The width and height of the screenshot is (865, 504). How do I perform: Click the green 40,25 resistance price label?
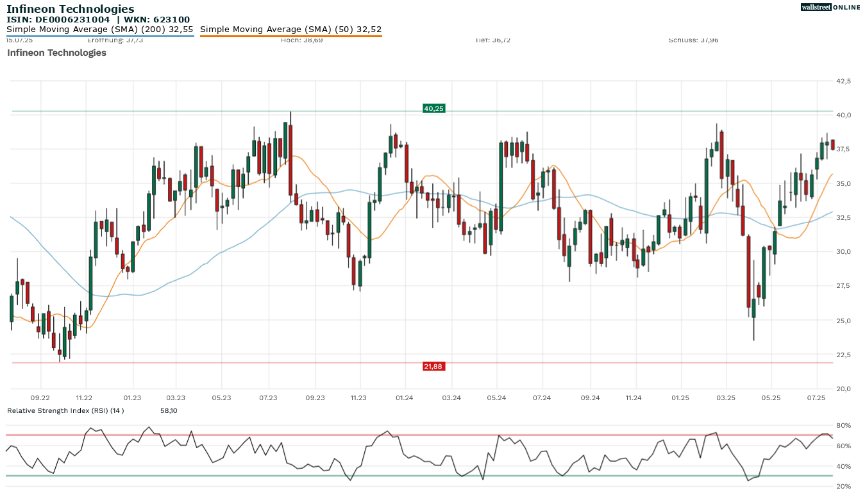click(x=434, y=108)
